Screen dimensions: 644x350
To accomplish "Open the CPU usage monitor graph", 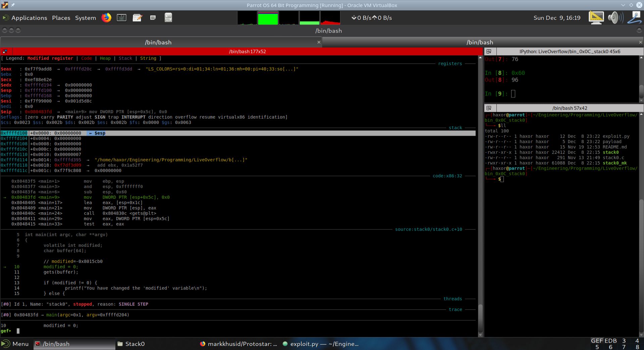I will point(247,18).
